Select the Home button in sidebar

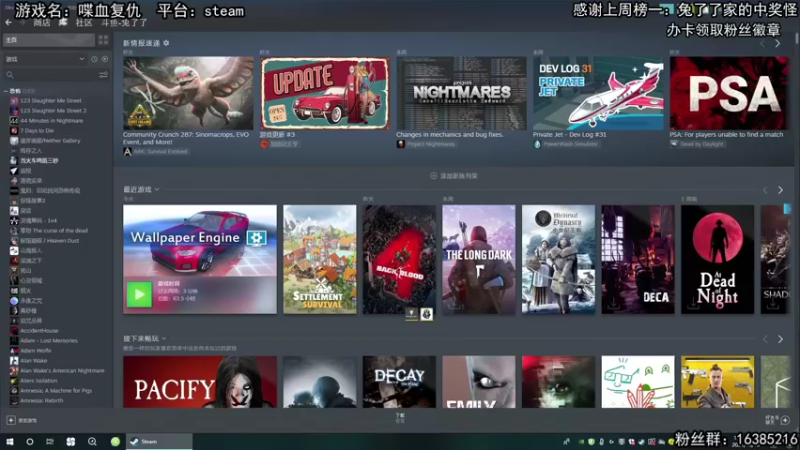click(x=49, y=40)
